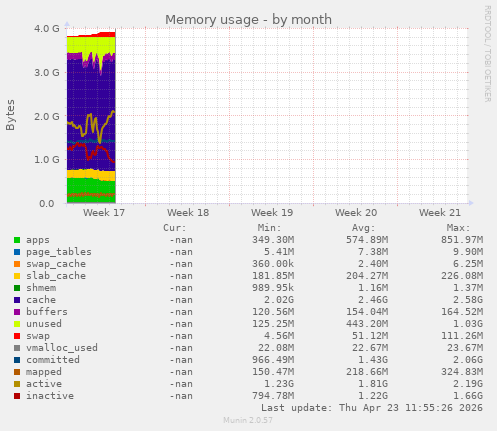Click the 'shmem' legend label
This screenshot has height=431, width=497.
pyautogui.click(x=41, y=288)
